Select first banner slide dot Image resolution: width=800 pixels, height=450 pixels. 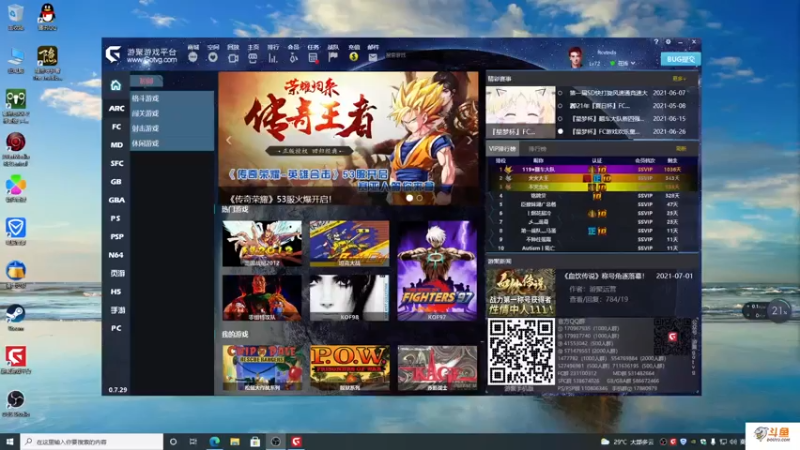tap(409, 198)
